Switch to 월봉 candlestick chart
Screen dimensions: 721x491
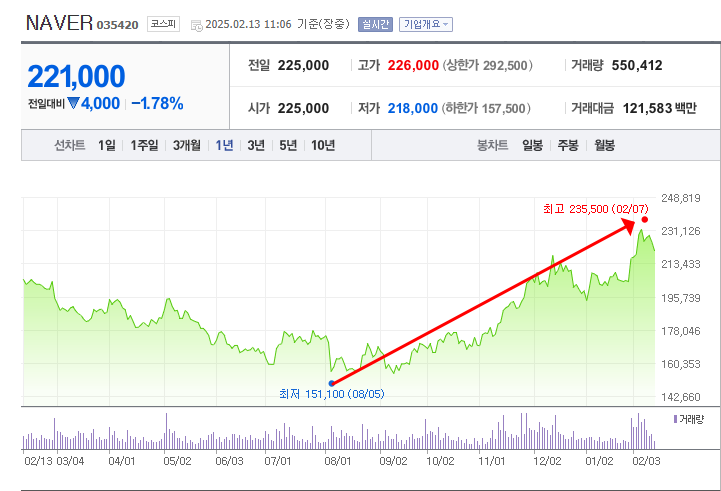coord(604,145)
